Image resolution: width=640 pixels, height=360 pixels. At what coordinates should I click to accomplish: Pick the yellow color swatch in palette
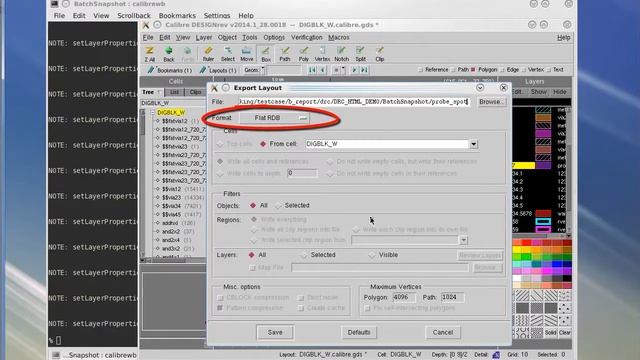[517, 250]
